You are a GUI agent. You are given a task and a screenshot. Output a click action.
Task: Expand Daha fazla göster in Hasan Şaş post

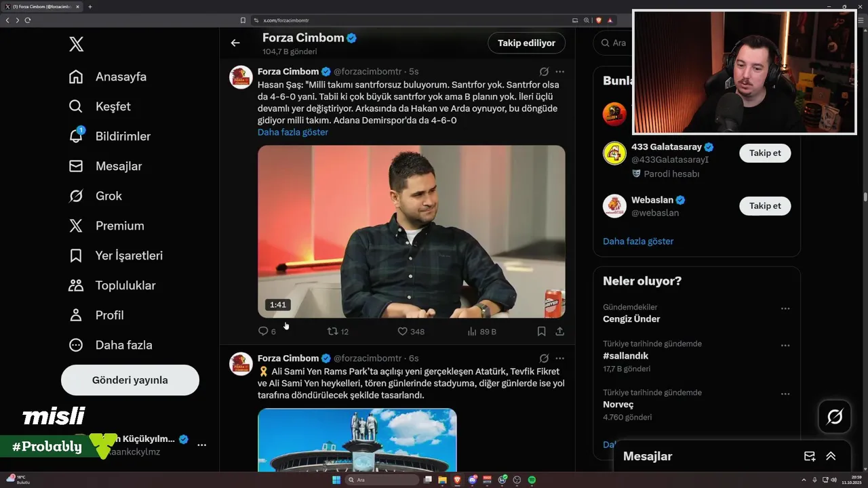[292, 132]
